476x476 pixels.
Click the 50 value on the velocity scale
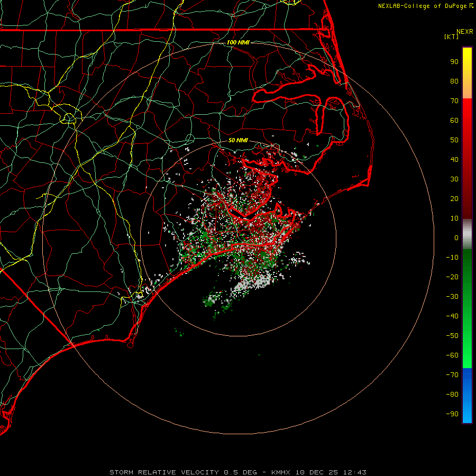click(x=454, y=140)
